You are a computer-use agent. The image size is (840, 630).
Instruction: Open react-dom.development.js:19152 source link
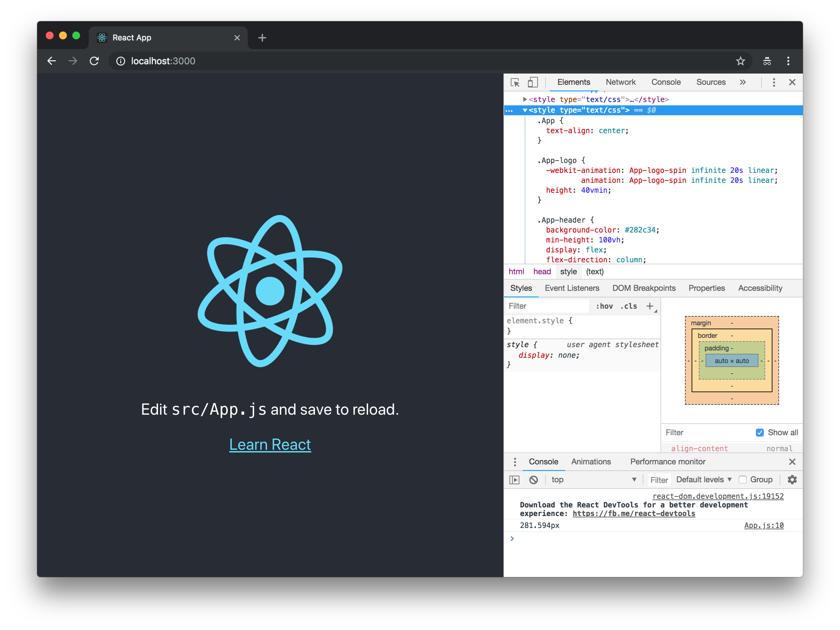718,496
